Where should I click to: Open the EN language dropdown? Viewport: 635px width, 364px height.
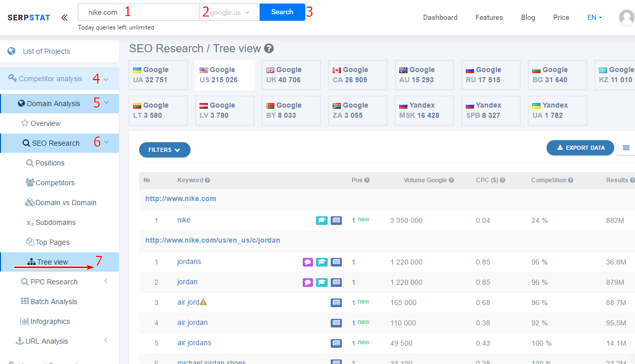pos(594,17)
